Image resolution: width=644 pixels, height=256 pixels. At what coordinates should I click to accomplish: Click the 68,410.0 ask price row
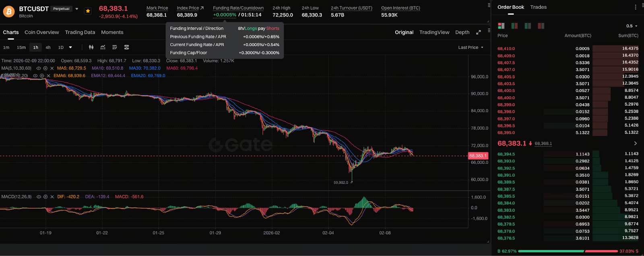pyautogui.click(x=506, y=49)
